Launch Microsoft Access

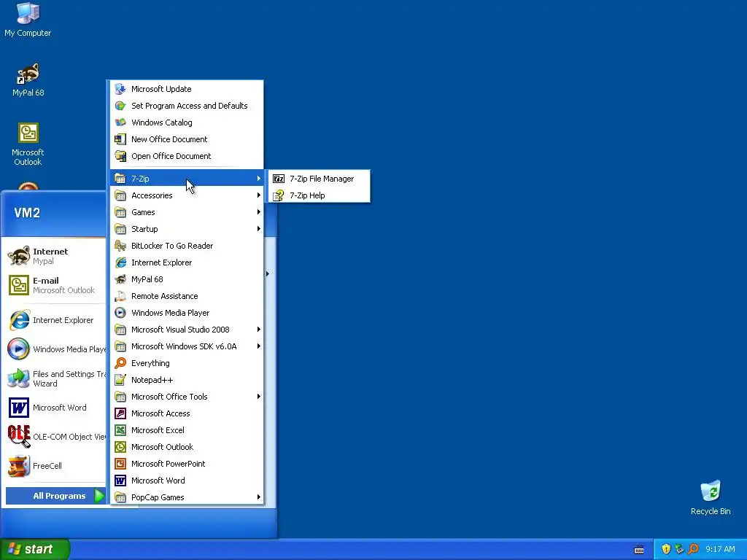(x=187, y=413)
